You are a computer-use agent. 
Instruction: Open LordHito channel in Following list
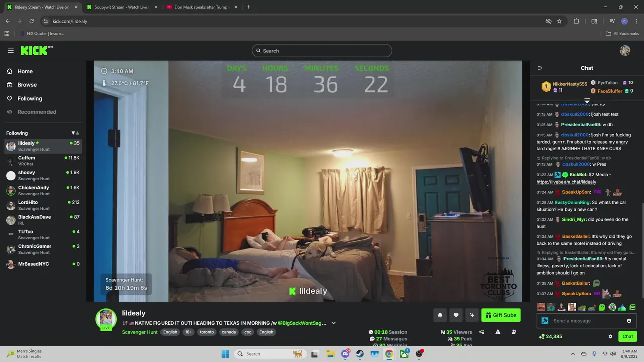(43, 205)
